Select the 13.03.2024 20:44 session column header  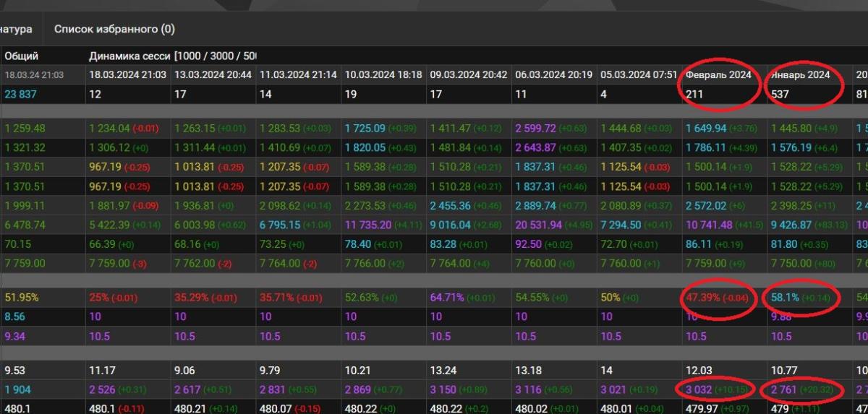[213, 74]
